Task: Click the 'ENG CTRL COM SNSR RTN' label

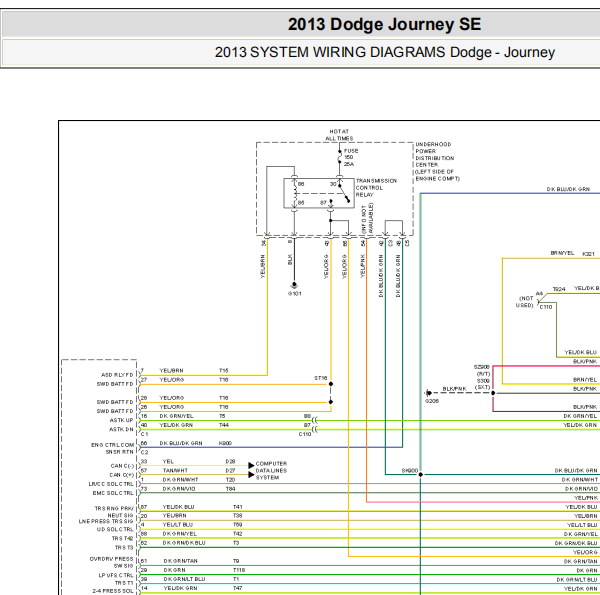Action: click(112, 448)
